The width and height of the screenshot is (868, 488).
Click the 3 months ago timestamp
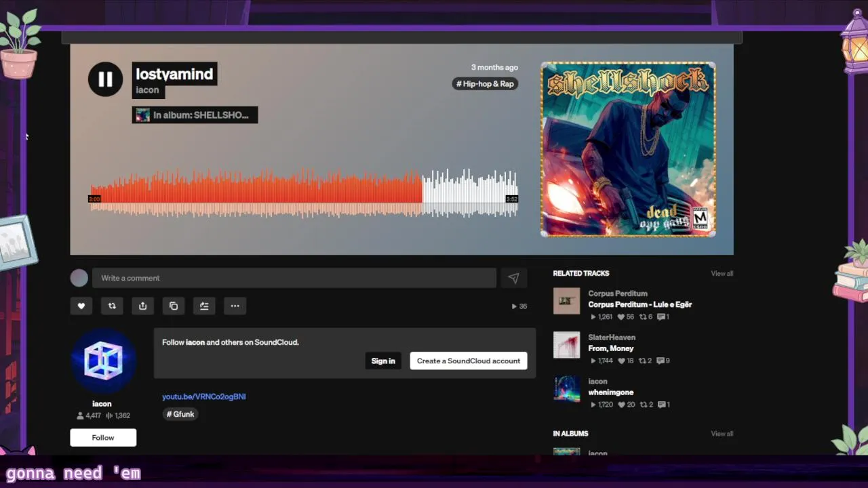pyautogui.click(x=494, y=68)
